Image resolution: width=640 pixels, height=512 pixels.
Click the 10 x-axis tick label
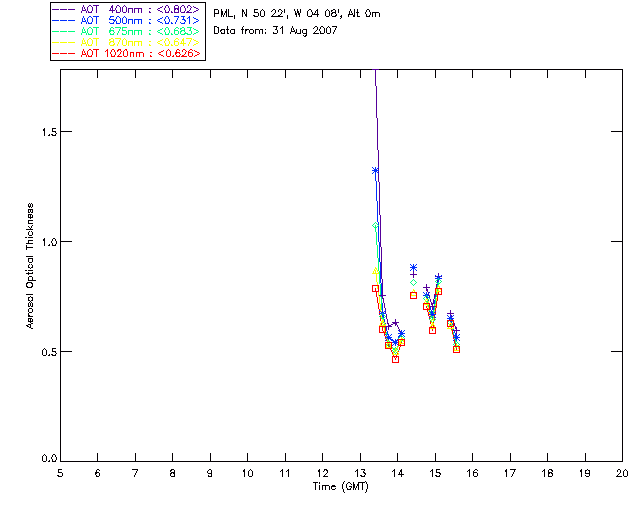[247, 473]
